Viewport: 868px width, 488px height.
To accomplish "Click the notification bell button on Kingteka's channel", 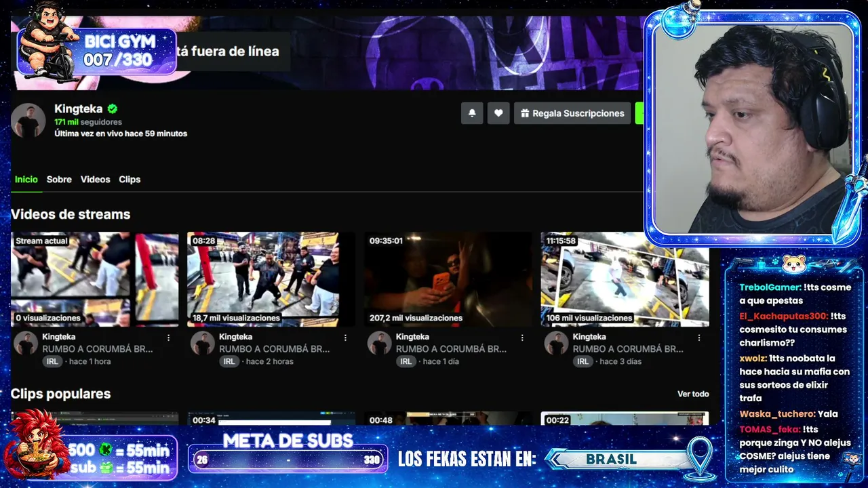I will coord(472,113).
